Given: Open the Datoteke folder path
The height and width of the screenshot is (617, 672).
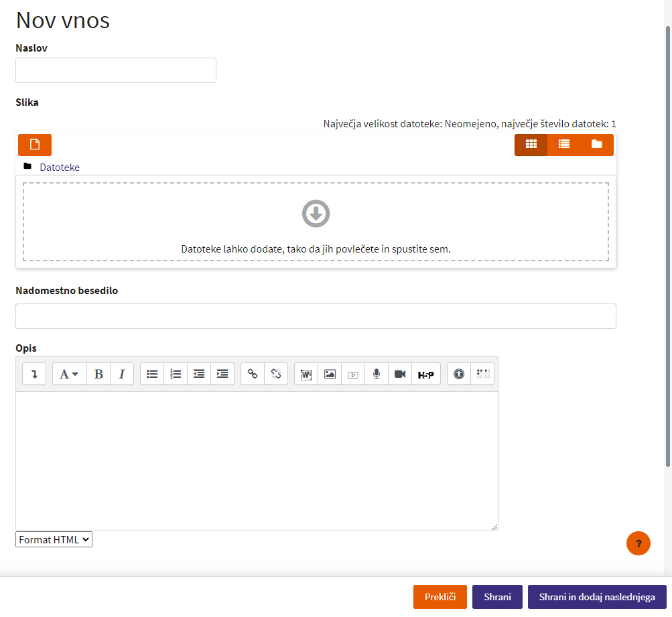Looking at the screenshot, I should click(59, 167).
